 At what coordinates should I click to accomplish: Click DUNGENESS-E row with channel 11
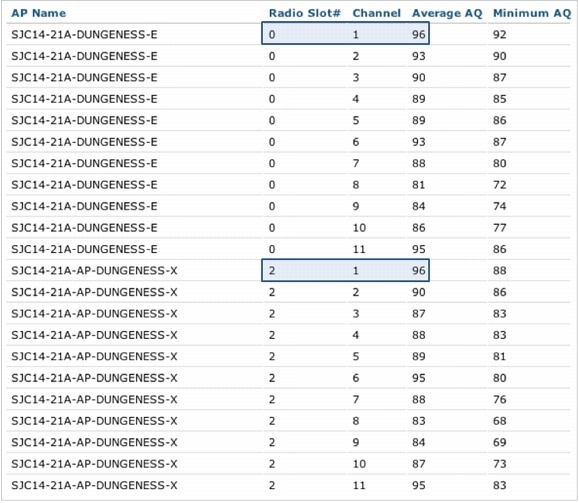(x=288, y=249)
